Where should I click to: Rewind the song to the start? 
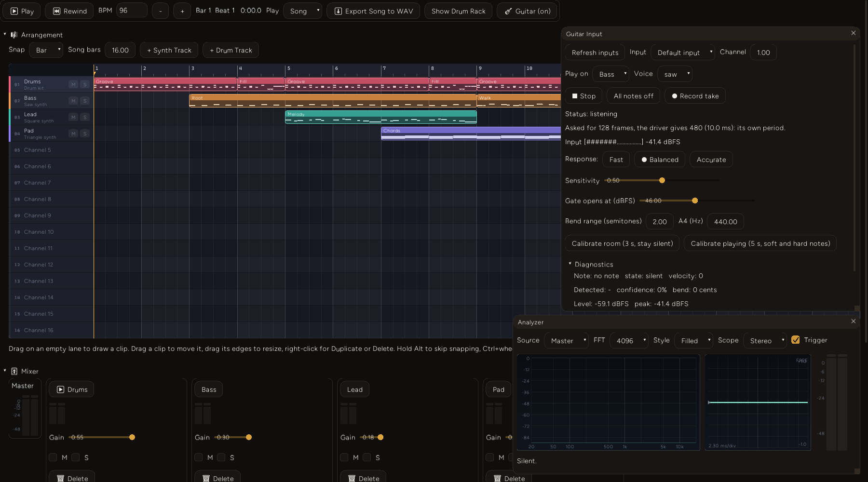click(70, 11)
